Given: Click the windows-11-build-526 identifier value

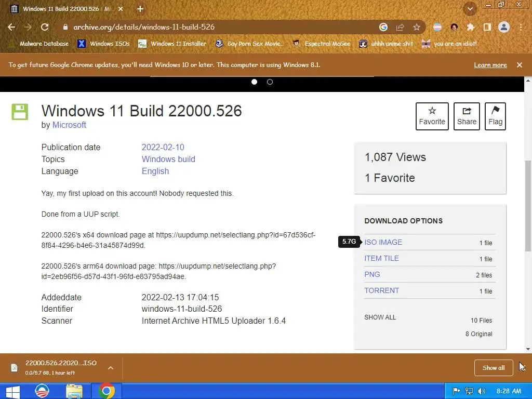Looking at the screenshot, I should click(181, 309).
